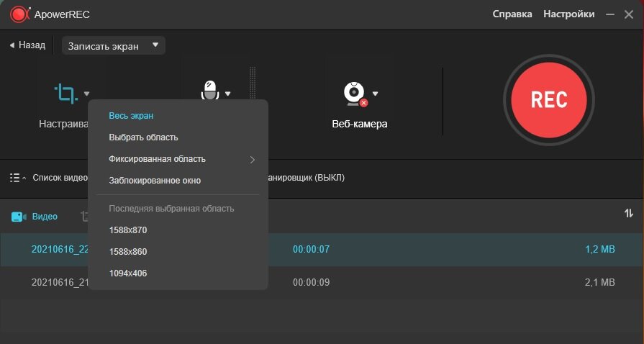Open the Настройки settings menu
The height and width of the screenshot is (344, 644).
click(569, 14)
